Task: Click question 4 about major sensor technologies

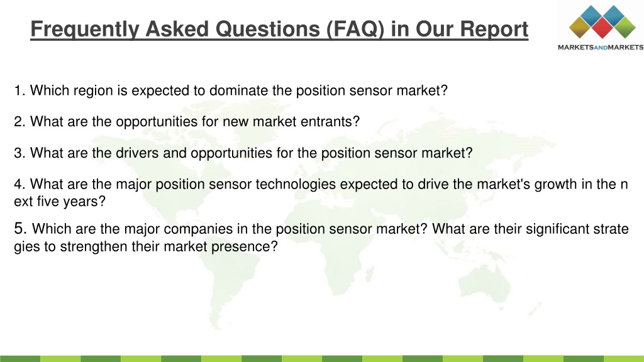Action: [321, 192]
